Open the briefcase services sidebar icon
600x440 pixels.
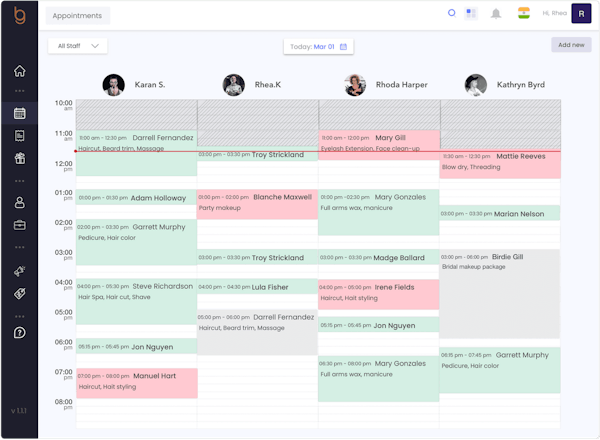pos(20,225)
